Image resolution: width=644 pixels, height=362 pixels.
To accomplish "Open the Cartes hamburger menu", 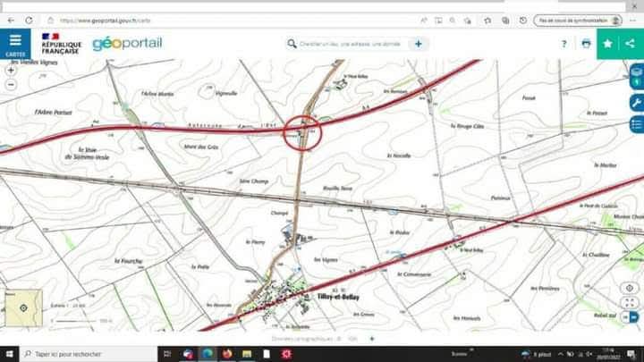I will [x=15, y=44].
